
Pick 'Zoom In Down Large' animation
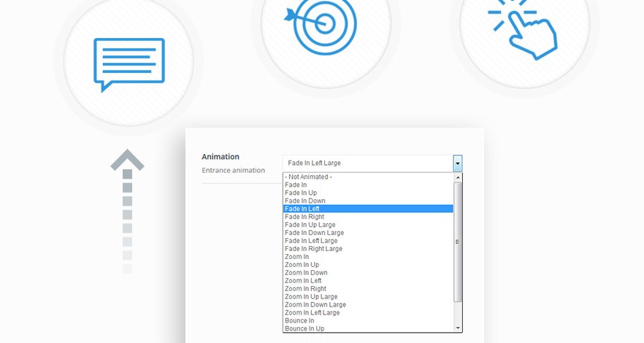click(x=368, y=305)
